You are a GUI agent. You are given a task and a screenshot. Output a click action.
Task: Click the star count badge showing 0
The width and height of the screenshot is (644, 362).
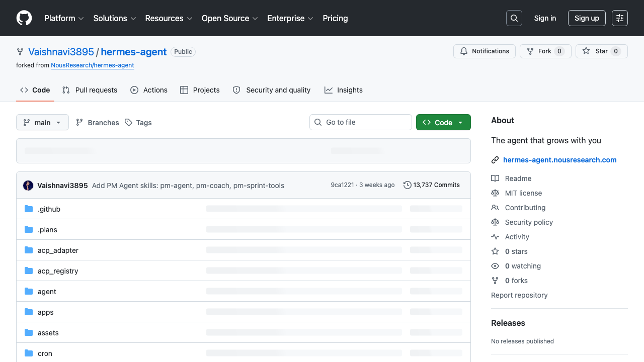tap(616, 51)
